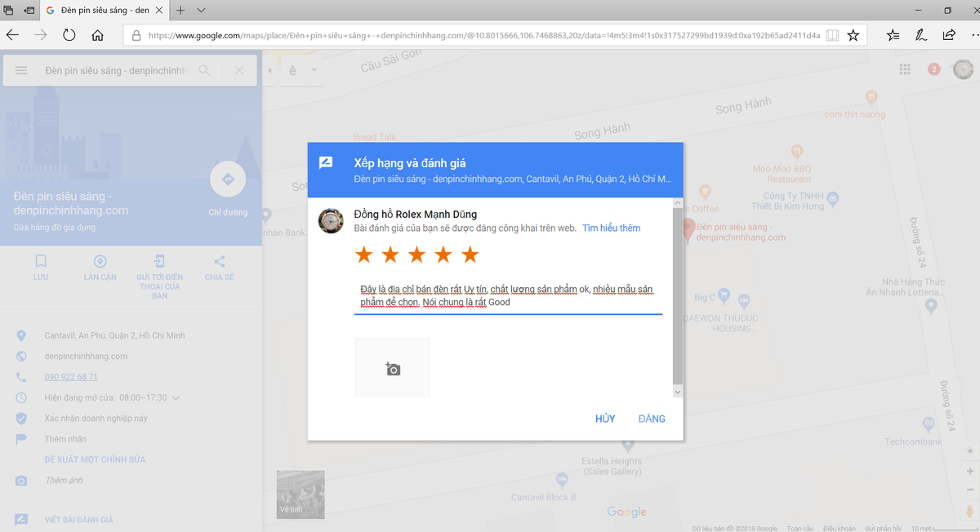Viewport: 980px width, 532px height.
Task: Collapse the side panel with the arrow
Action: [x=270, y=71]
